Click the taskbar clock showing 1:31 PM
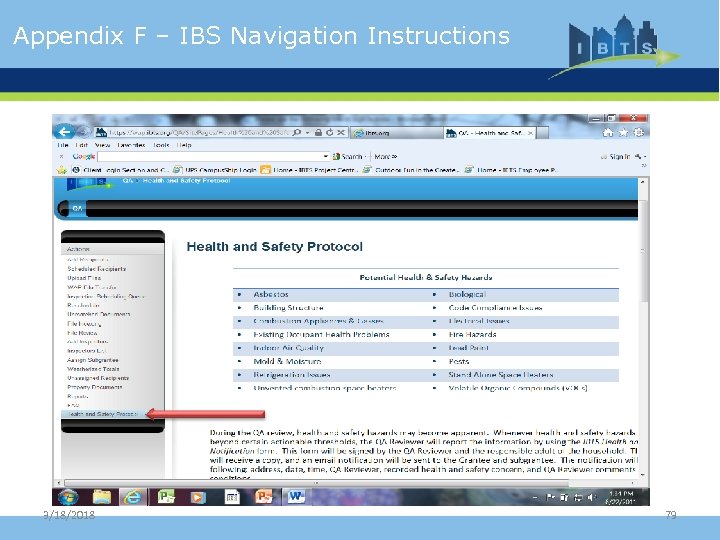The image size is (720, 540). click(620, 497)
